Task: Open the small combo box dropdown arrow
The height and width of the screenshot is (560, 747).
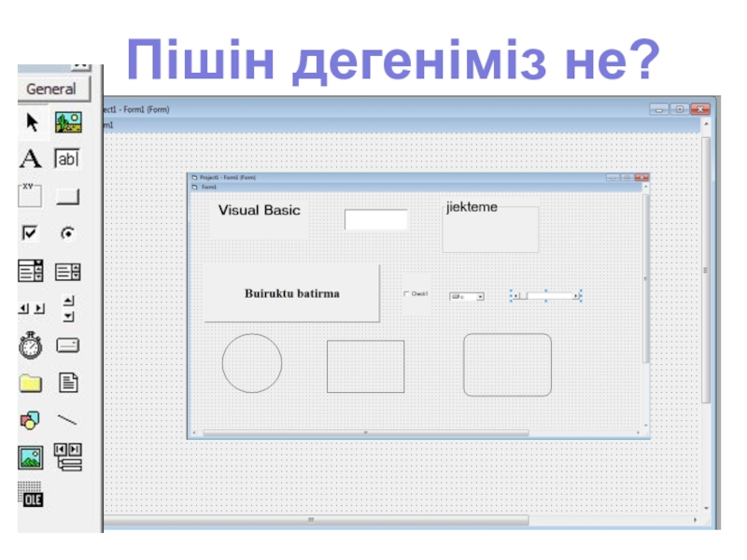Action: pyautogui.click(x=480, y=297)
